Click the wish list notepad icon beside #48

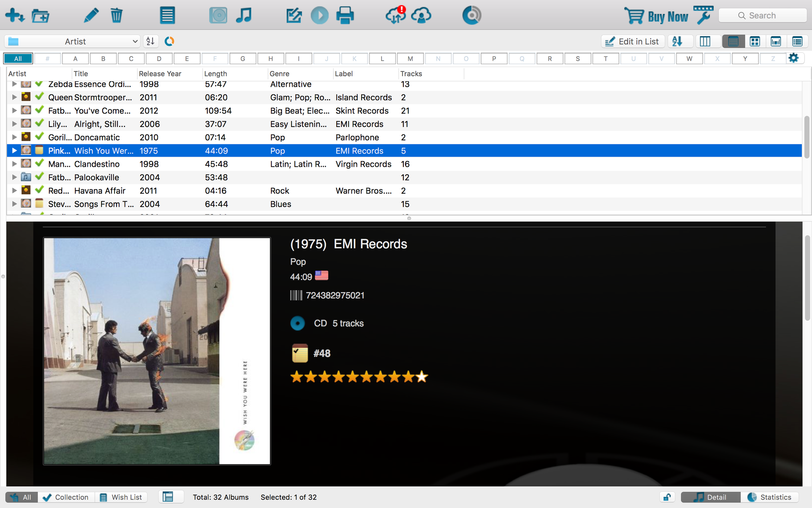pyautogui.click(x=300, y=353)
